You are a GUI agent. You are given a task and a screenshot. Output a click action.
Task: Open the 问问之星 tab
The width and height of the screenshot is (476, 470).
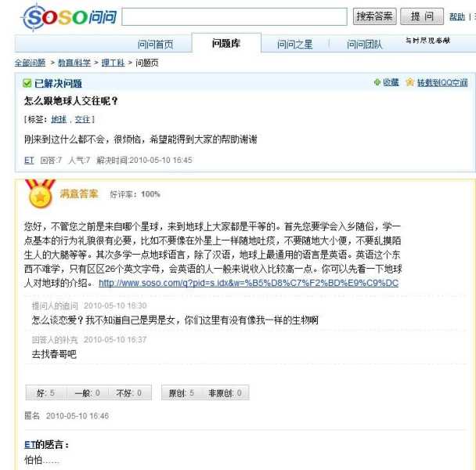click(x=294, y=45)
